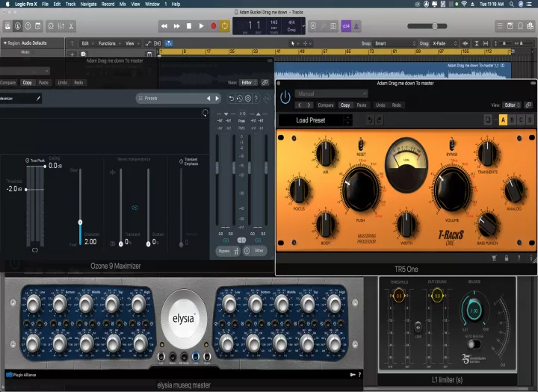Toggle the purple count-in button
This screenshot has height=392, width=538.
[346, 26]
